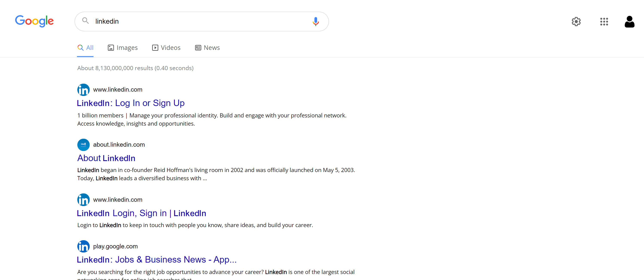Click www.linkedin.com URL above Log In result

coord(118,90)
